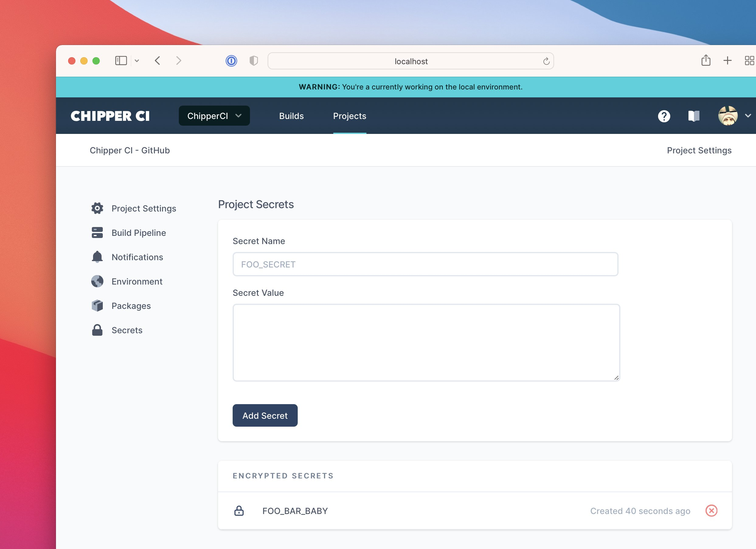Viewport: 756px width, 549px height.
Task: Toggle the 1Password browser extension icon
Action: [x=231, y=61]
